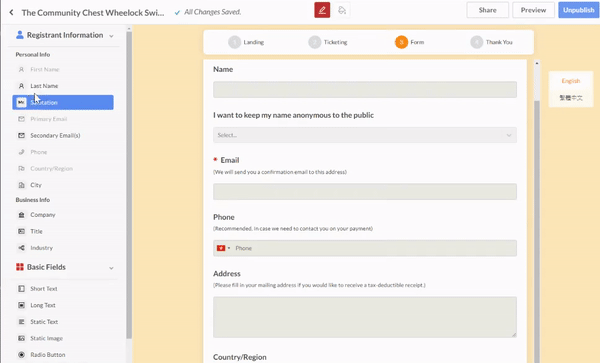Click the Registrant Information person icon

[20, 35]
